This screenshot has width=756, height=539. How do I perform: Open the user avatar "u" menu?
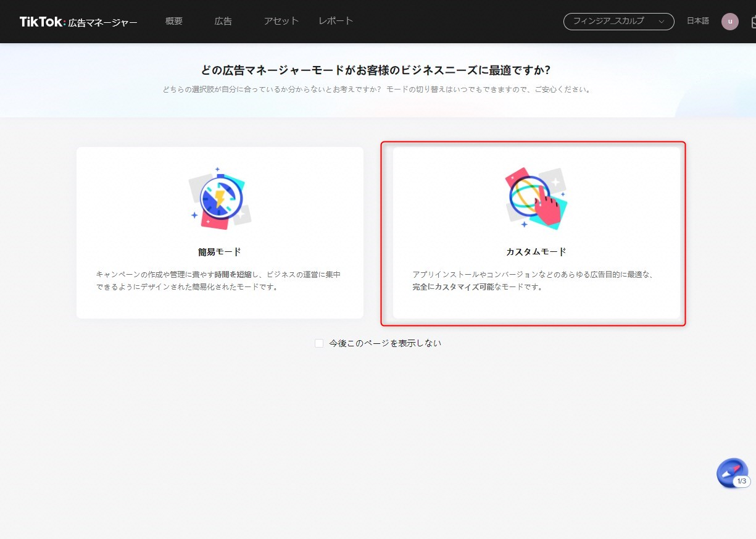click(x=730, y=22)
